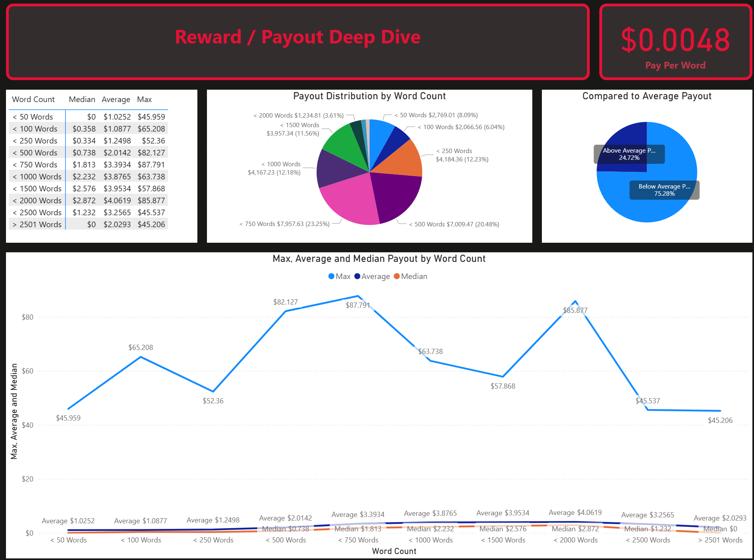Click the '< 500 Words $7,009.47' pie label
754x560 pixels.
click(454, 224)
